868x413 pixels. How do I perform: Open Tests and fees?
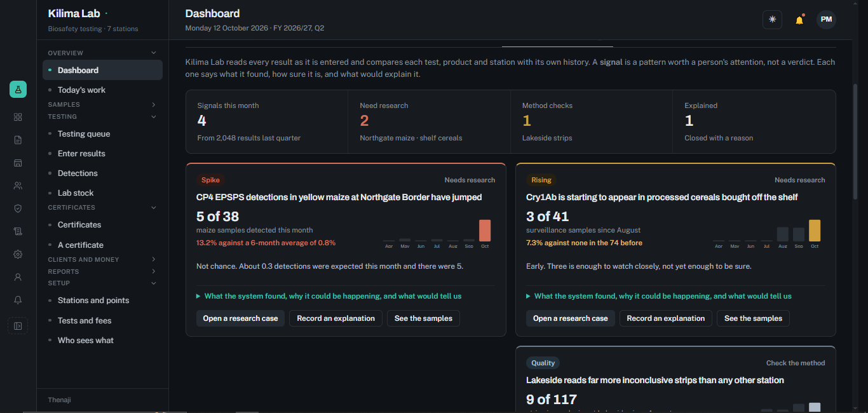coord(102,320)
